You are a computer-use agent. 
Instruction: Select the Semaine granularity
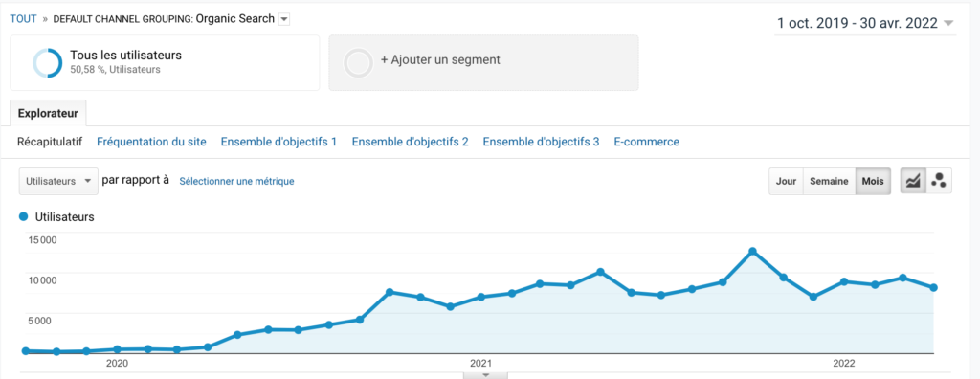click(x=829, y=182)
